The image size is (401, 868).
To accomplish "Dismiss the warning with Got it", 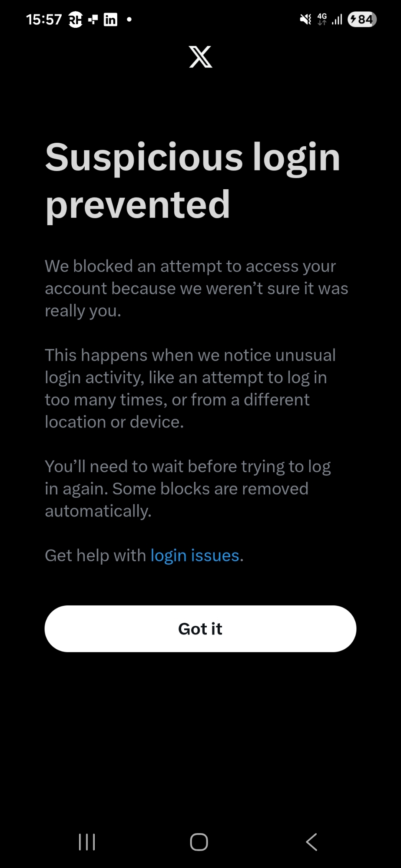I will point(200,628).
